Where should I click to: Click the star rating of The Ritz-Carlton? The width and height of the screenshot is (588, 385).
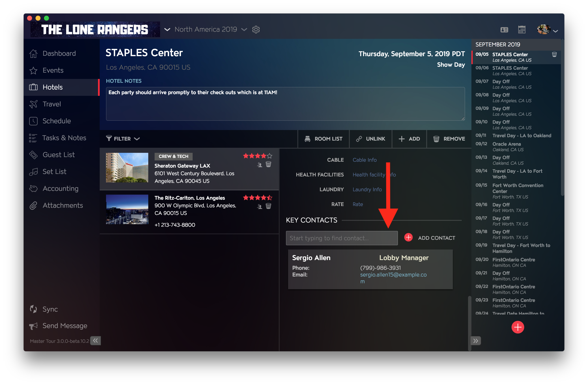[x=257, y=198]
